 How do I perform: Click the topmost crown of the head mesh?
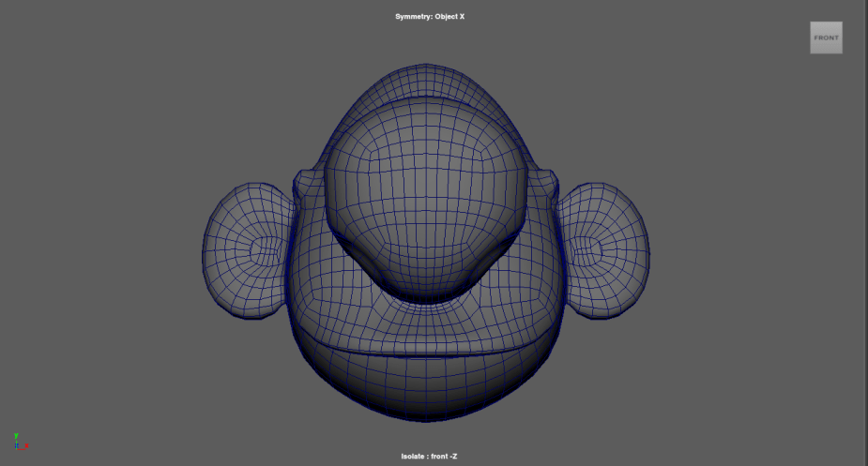tap(429, 77)
